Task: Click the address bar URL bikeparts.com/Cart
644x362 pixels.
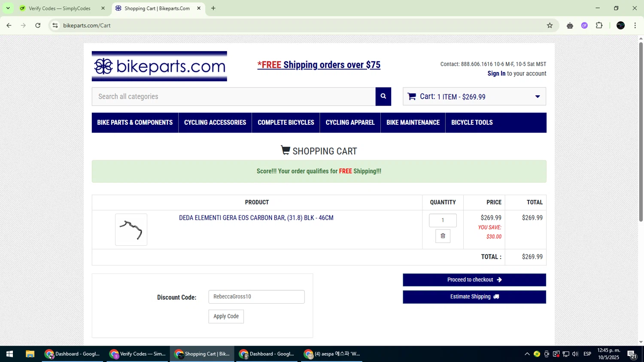Action: coord(87,25)
